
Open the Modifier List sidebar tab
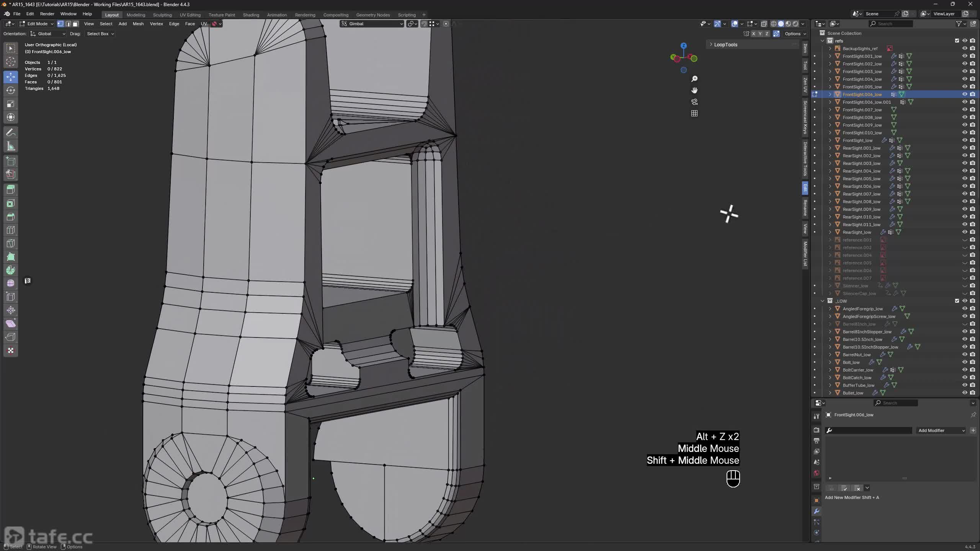[805, 254]
